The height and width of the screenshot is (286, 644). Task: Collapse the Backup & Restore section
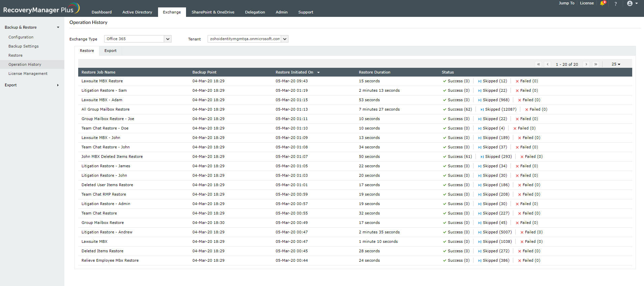pos(58,27)
